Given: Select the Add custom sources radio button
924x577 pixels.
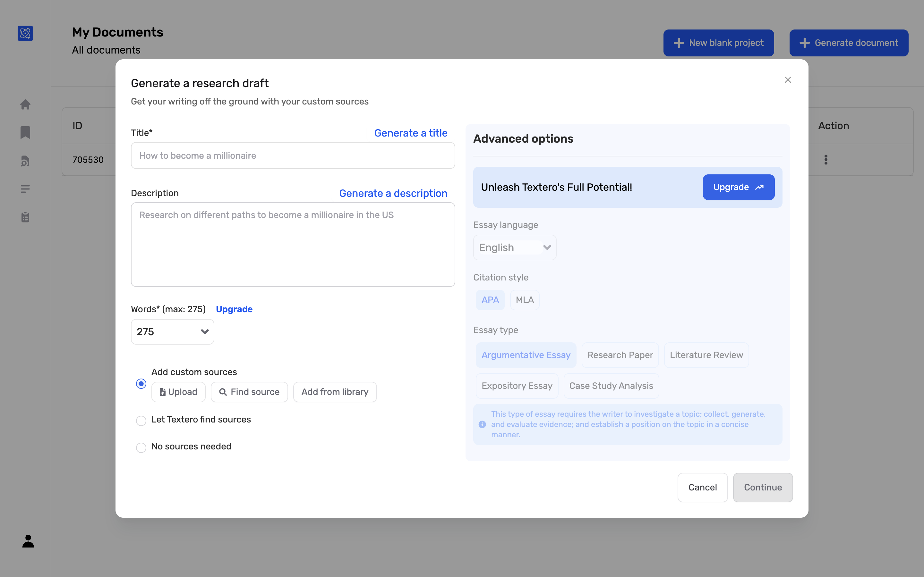Looking at the screenshot, I should 141,383.
